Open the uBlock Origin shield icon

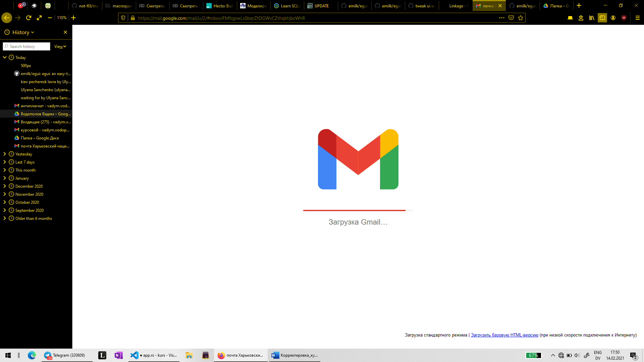coord(624,18)
